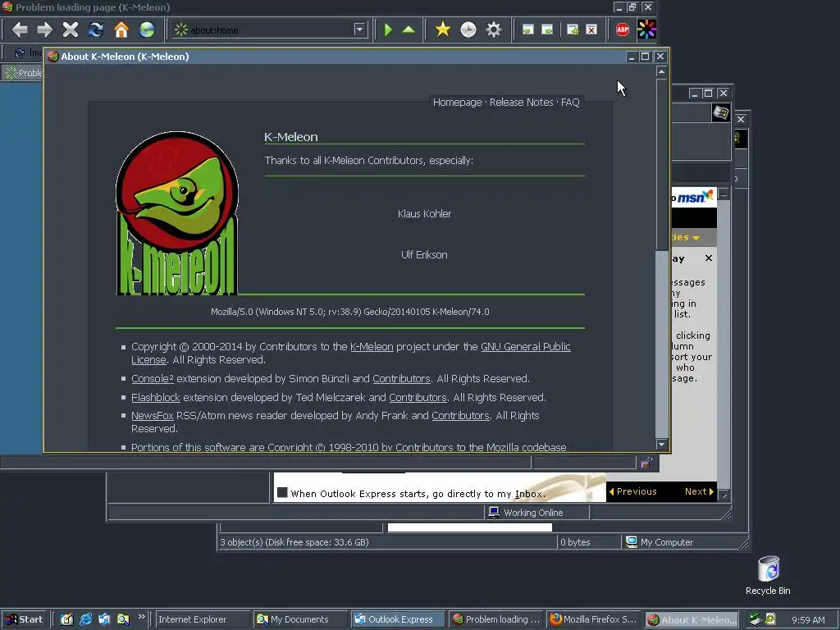This screenshot has height=630, width=840.
Task: Click the first quick launch desktop icon
Action: point(66,619)
